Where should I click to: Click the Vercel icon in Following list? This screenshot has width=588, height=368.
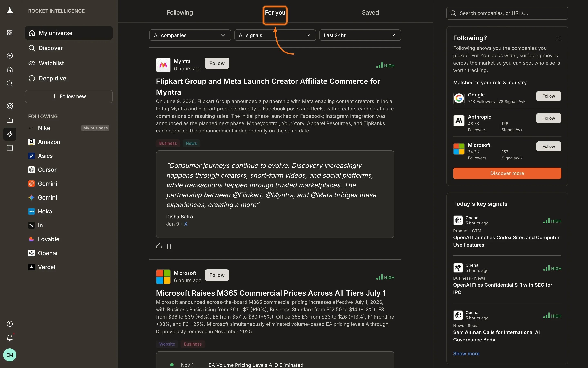coord(31,267)
